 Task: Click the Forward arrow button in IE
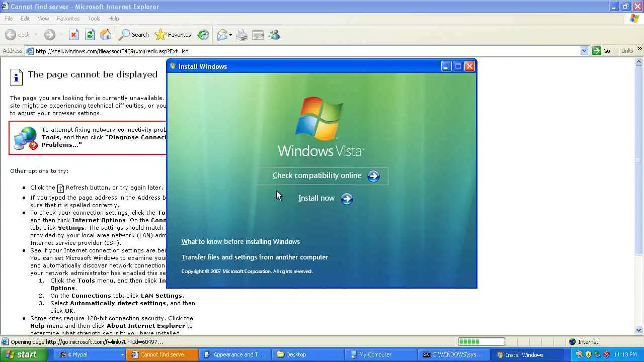click(x=49, y=35)
